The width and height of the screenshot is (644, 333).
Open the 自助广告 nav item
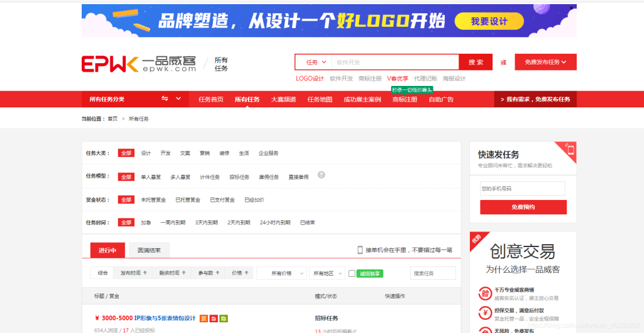pyautogui.click(x=441, y=99)
